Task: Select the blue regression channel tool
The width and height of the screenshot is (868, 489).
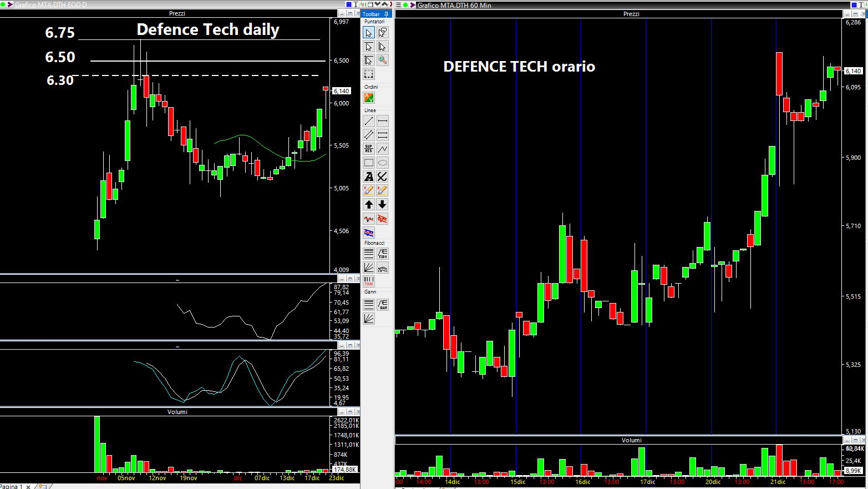Action: point(369,233)
